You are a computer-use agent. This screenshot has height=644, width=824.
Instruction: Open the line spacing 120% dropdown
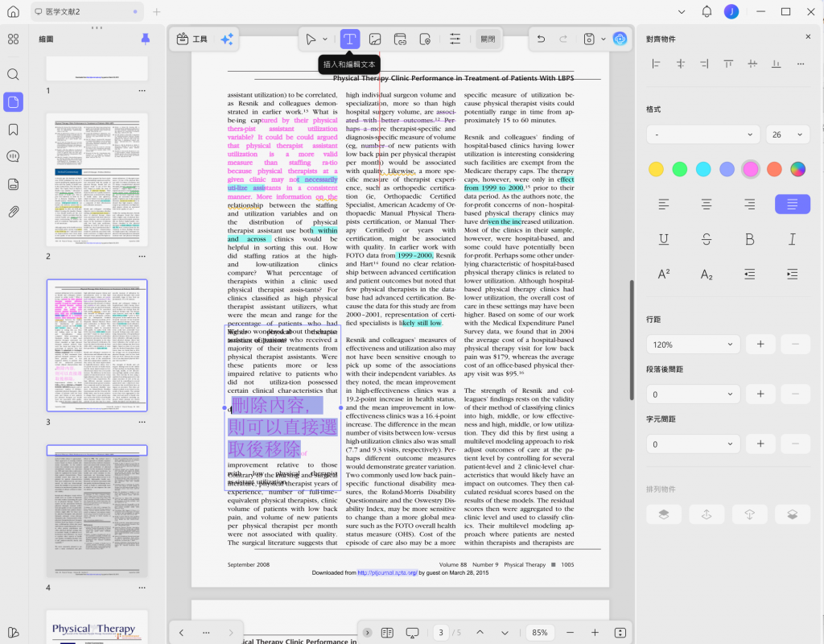693,345
